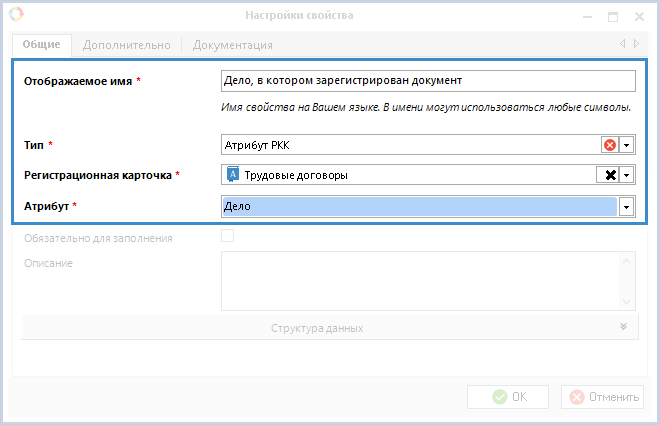The image size is (660, 425).
Task: Close the Настройки свойства dialog
Action: click(638, 16)
